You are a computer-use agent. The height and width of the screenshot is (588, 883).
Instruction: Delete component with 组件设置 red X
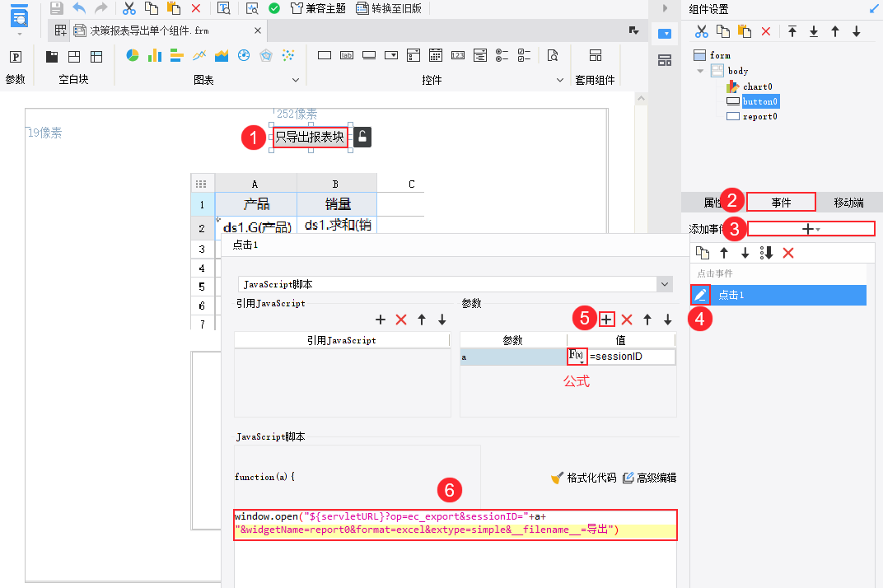click(x=766, y=31)
